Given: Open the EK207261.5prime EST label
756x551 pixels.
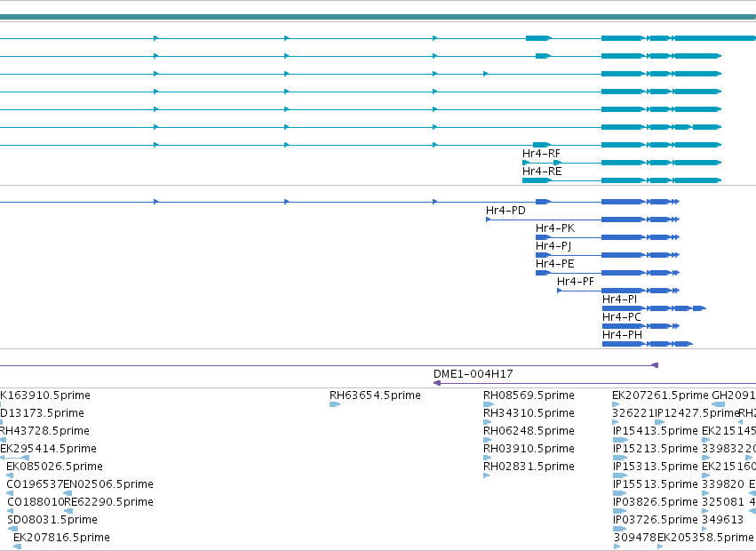Looking at the screenshot, I should point(660,395).
